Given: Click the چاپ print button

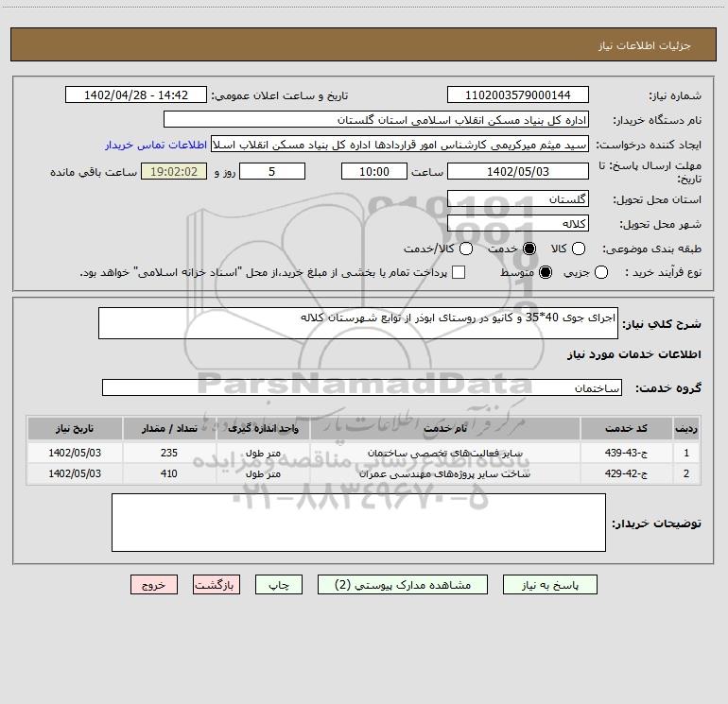Looking at the screenshot, I should pyautogui.click(x=279, y=585).
